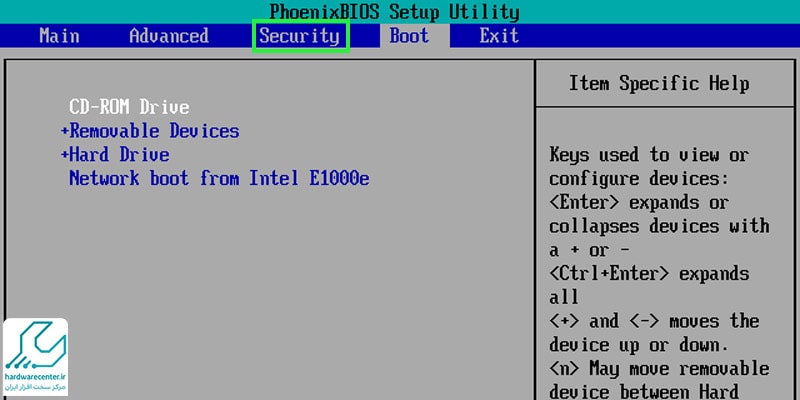Image resolution: width=800 pixels, height=400 pixels.
Task: Click the '<Ctrl+Enter> expands' help line
Action: 649,273
